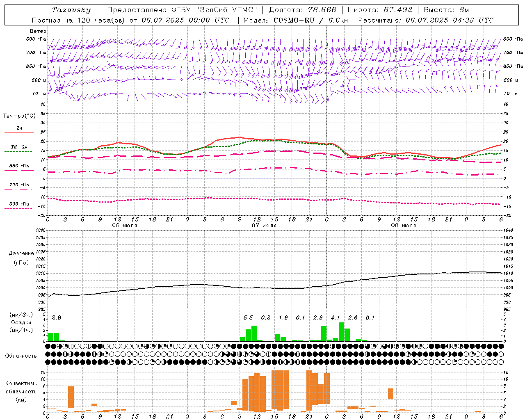Click the 'Конвективн.' convective cloud label
Screen dimensions: 525x420
click(x=21, y=383)
